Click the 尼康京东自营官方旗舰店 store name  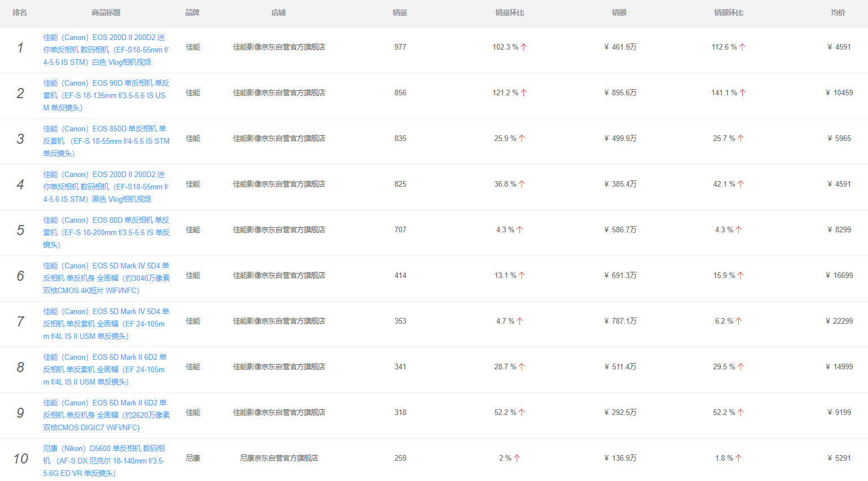point(279,458)
